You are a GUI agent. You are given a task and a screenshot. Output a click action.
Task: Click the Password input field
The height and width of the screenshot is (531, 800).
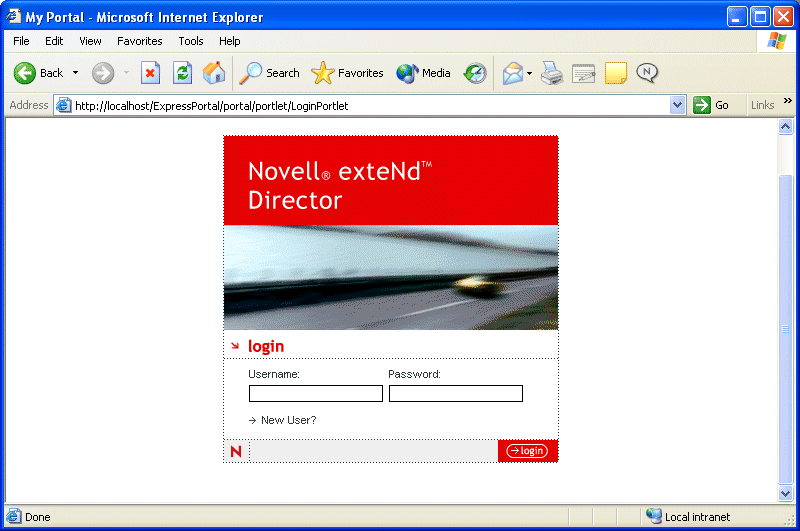tap(456, 393)
